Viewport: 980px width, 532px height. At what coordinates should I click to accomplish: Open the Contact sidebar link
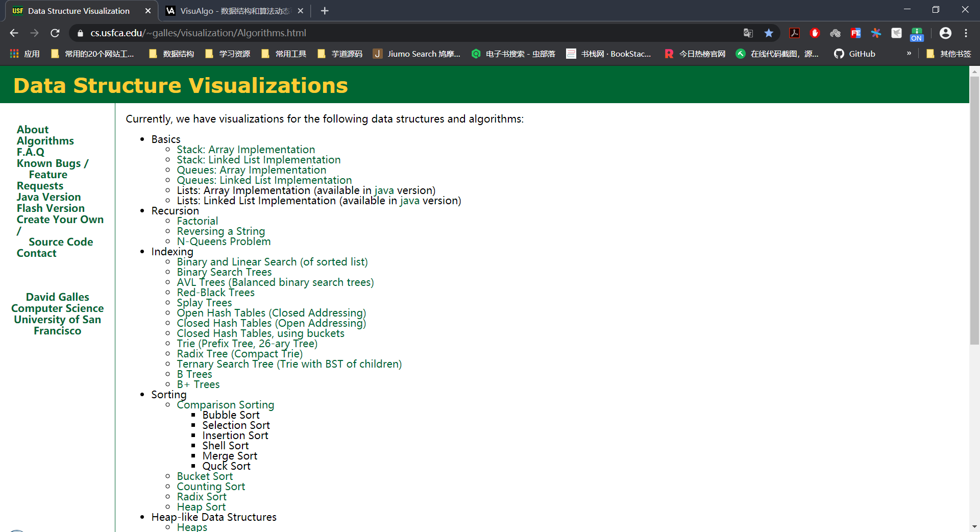click(36, 253)
